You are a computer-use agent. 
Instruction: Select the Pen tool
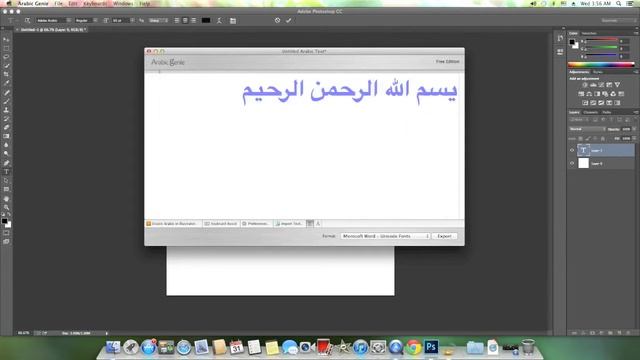coord(6,163)
